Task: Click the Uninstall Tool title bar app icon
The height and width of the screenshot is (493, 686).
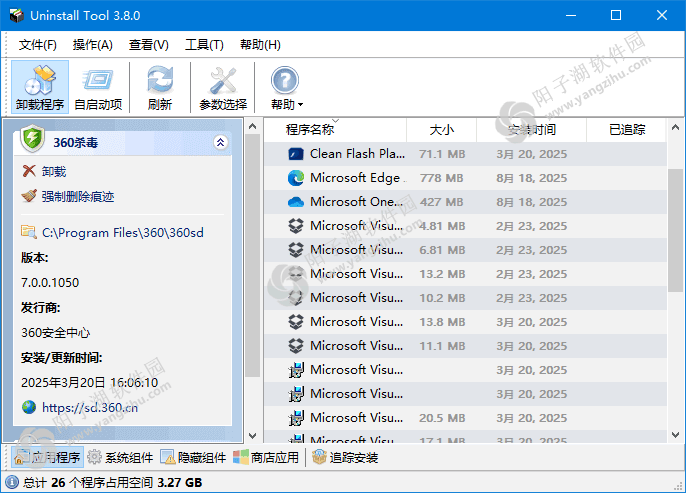Action: pos(17,15)
